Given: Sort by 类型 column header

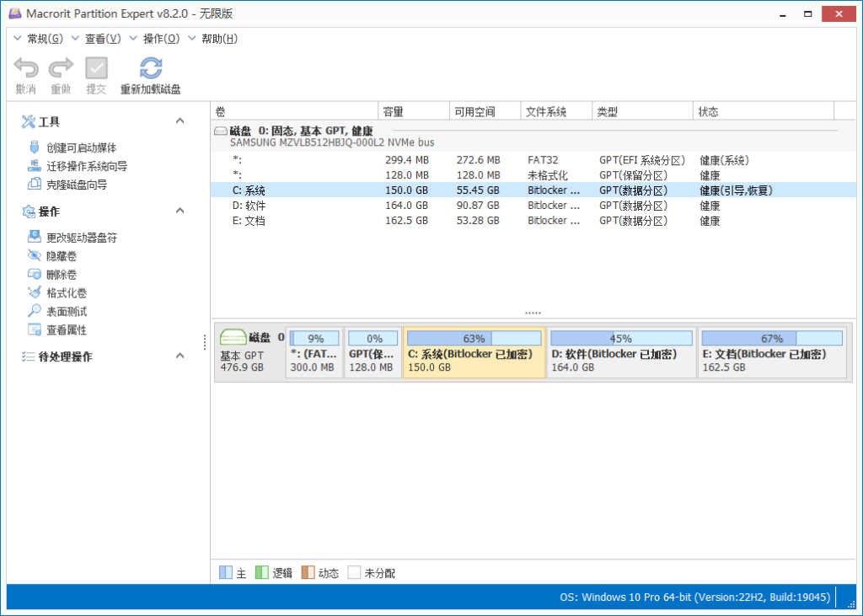Looking at the screenshot, I should tap(643, 111).
